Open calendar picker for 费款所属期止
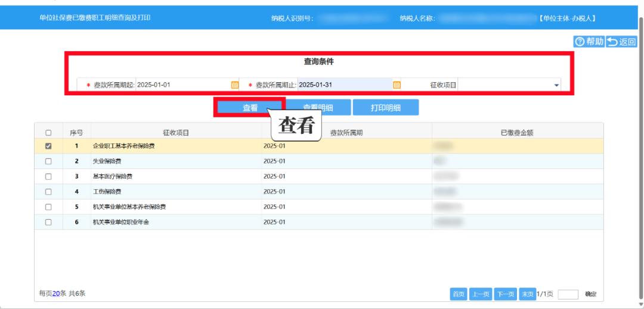Viewport: 644px width, 309px height. pyautogui.click(x=397, y=85)
